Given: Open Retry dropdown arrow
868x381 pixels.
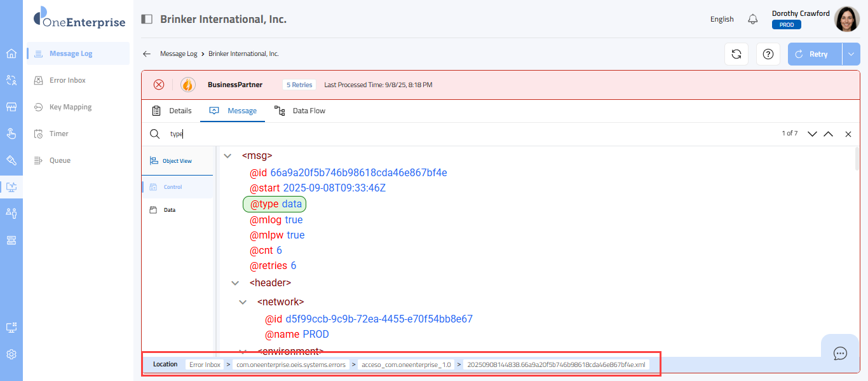Looking at the screenshot, I should click(x=851, y=54).
